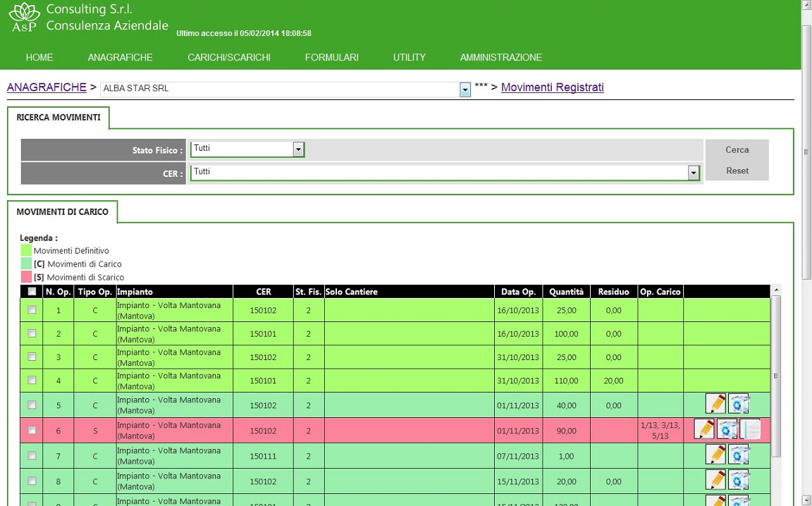The width and height of the screenshot is (812, 506).
Task: Toggle the select-all checkbox in table header
Action: (x=32, y=292)
